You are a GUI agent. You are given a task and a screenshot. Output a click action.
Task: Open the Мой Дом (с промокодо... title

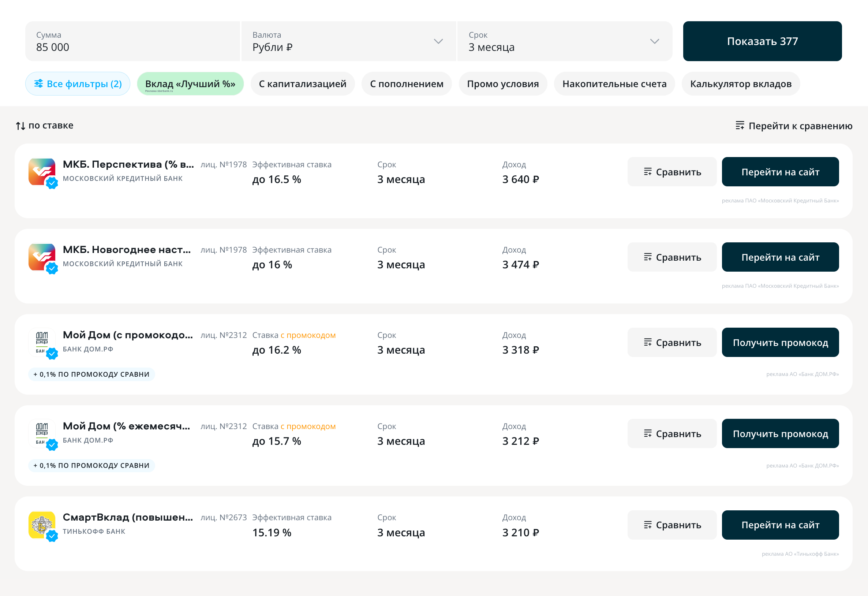(x=128, y=335)
